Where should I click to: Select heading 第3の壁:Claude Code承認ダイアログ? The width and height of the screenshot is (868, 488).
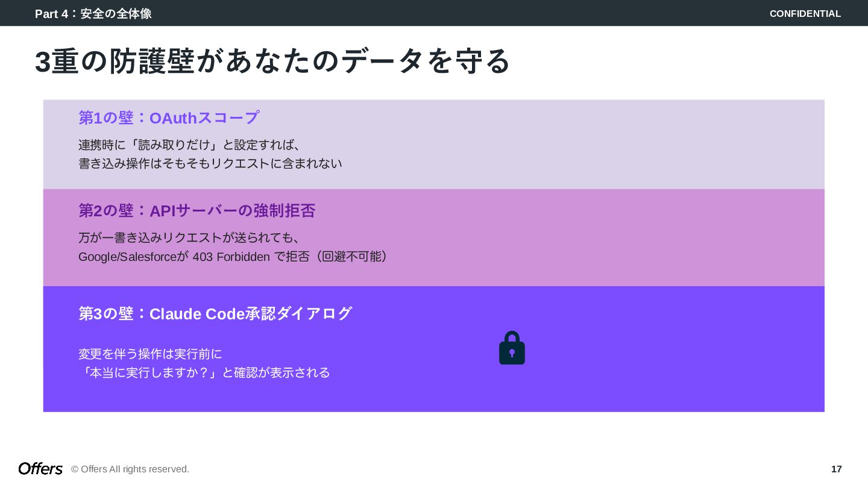point(215,313)
